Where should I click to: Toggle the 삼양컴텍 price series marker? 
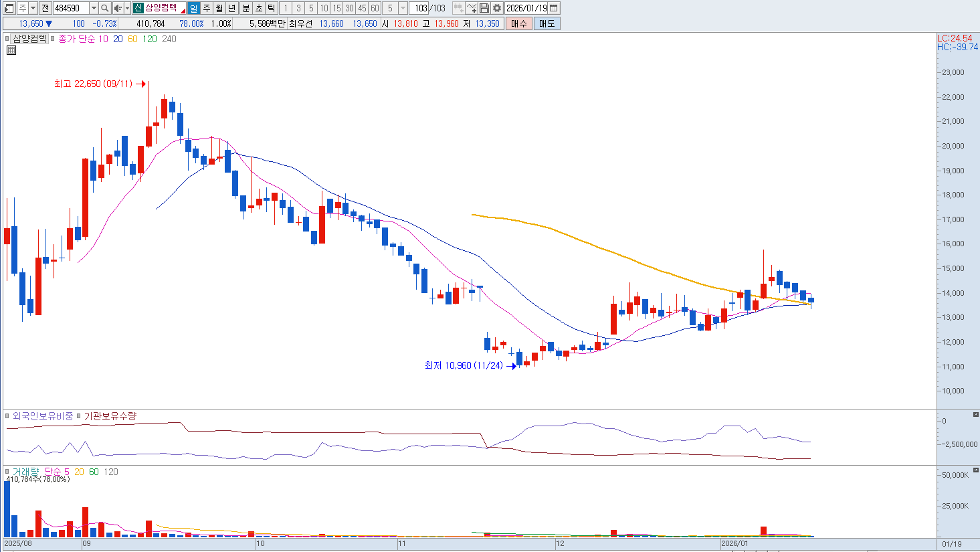pos(8,39)
